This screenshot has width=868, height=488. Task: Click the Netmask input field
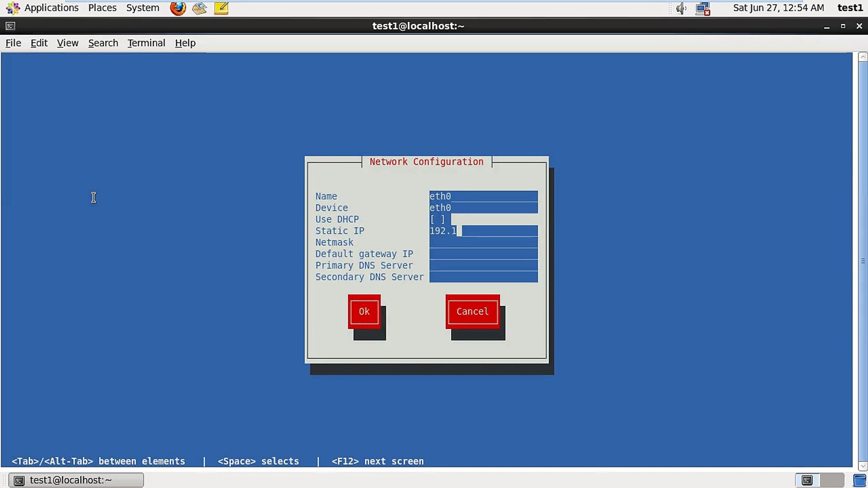pyautogui.click(x=483, y=243)
